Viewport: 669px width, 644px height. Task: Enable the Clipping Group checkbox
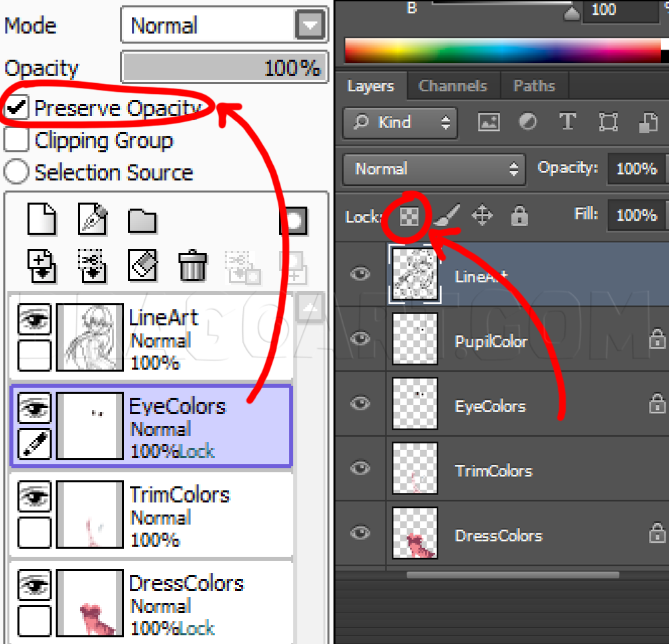click(x=17, y=140)
